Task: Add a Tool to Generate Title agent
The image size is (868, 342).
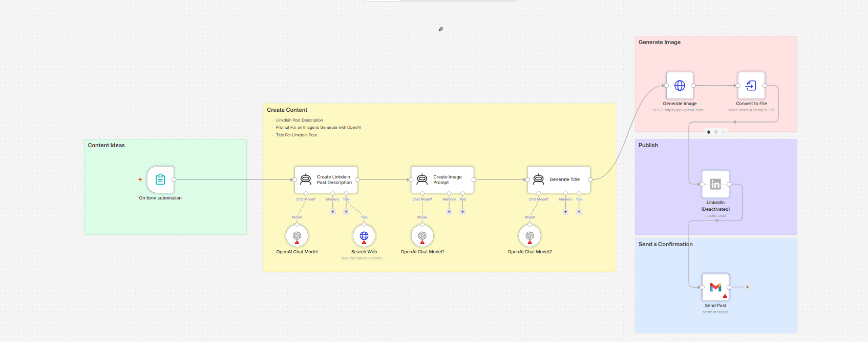Action: coord(579,211)
